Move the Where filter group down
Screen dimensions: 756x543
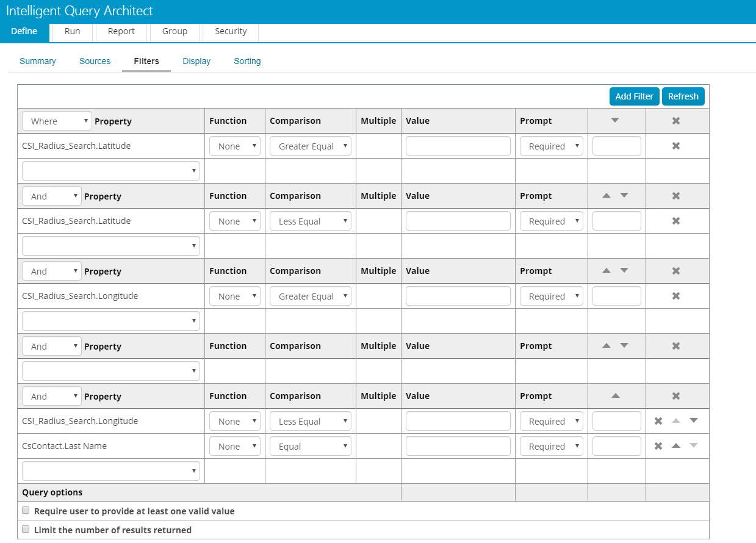coord(614,121)
